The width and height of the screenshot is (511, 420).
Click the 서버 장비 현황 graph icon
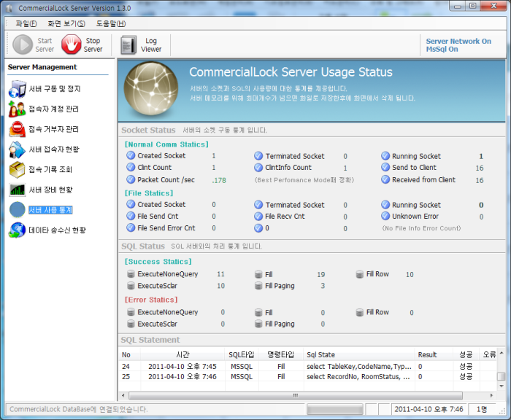[x=17, y=190]
